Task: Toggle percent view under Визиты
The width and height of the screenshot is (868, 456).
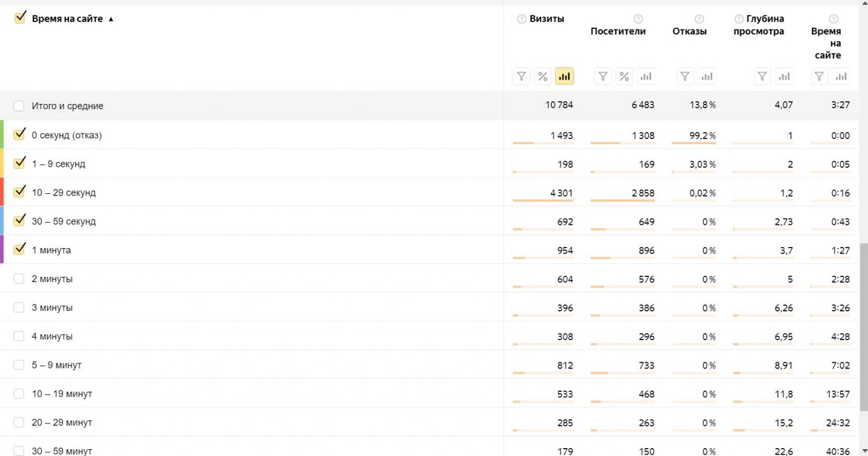Action: 542,76
